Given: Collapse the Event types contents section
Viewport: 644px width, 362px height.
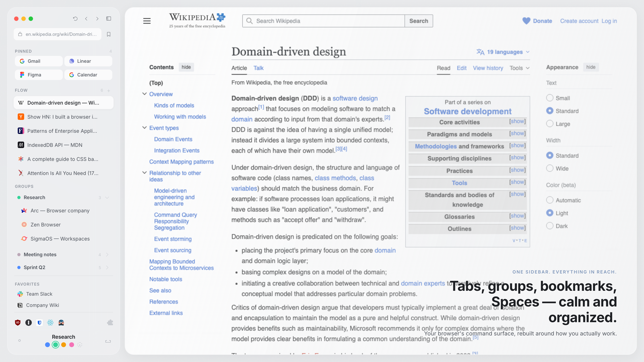Looking at the screenshot, I should coord(144,128).
